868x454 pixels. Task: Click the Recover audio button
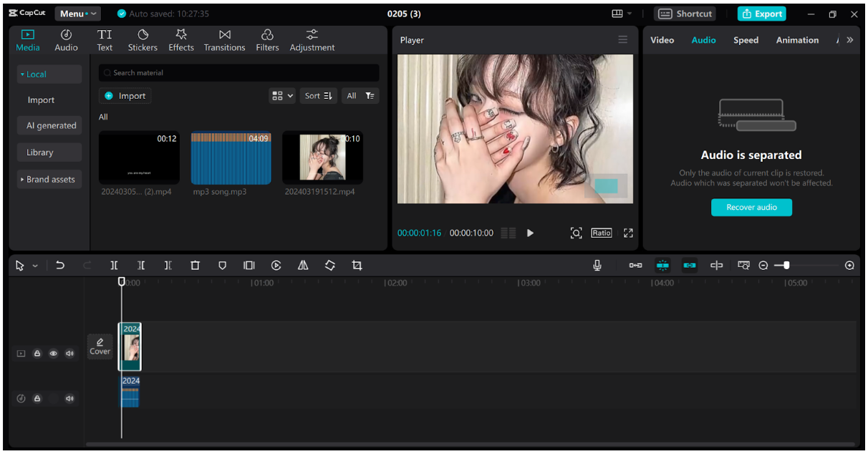coord(751,207)
